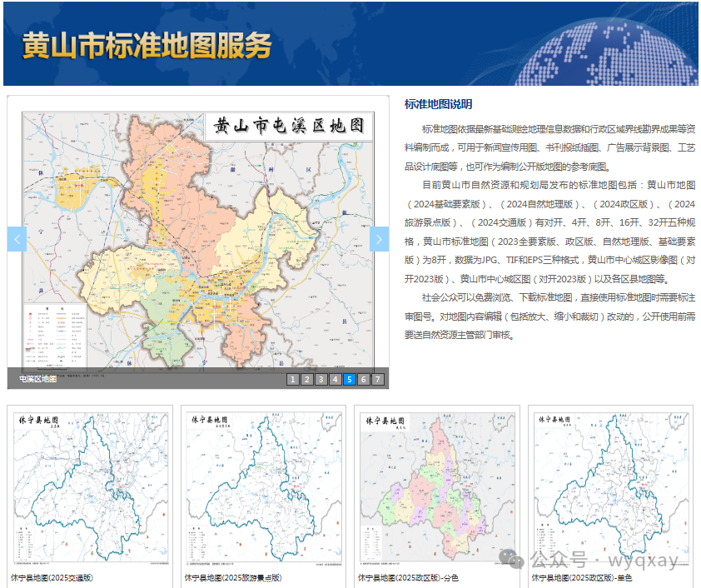
Task: Select the active slide 5 indicator
Action: pyautogui.click(x=350, y=379)
